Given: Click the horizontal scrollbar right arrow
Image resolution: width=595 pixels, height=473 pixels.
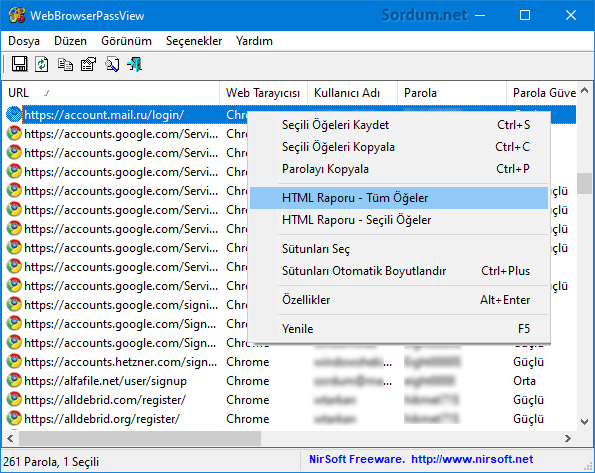Looking at the screenshot, I should (568, 438).
